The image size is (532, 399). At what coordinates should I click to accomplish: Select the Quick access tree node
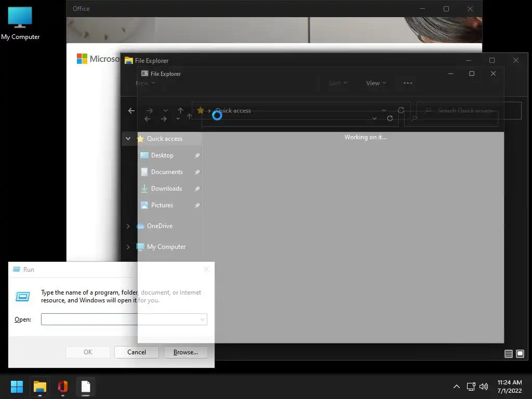coord(165,138)
